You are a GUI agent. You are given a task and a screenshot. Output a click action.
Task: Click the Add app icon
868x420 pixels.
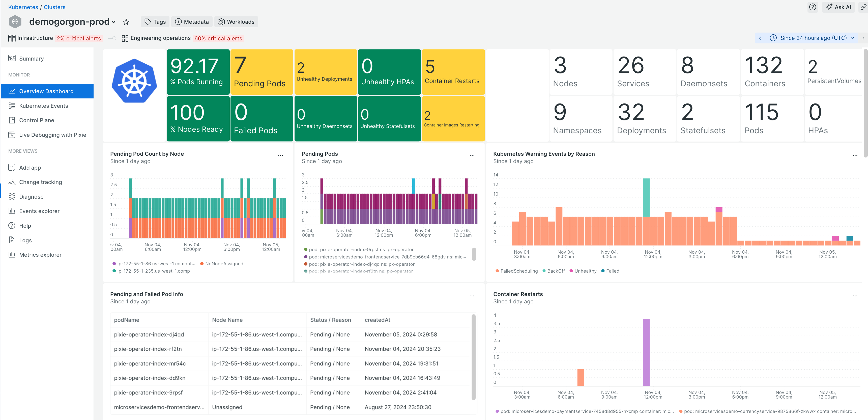tap(12, 167)
